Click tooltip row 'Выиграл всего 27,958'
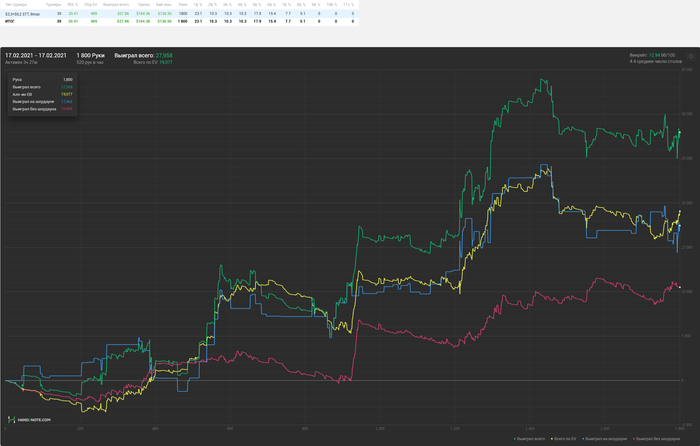This screenshot has height=446, width=700. coord(42,87)
